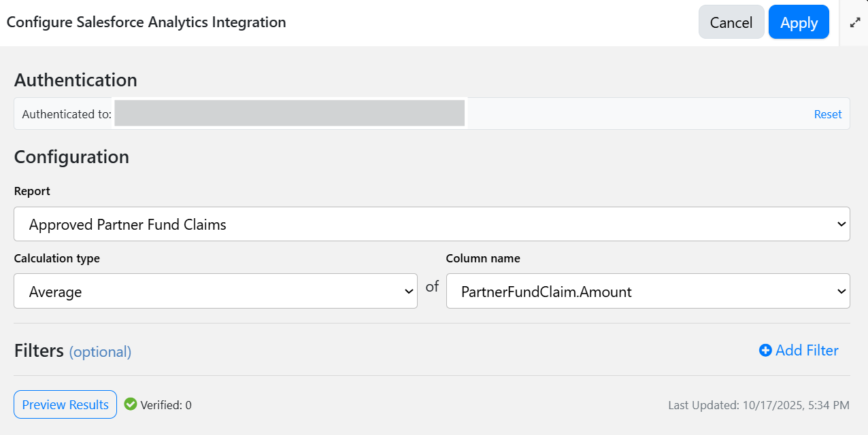Viewport: 868px width, 435px height.
Task: Reset the authentication connection
Action: (x=827, y=114)
